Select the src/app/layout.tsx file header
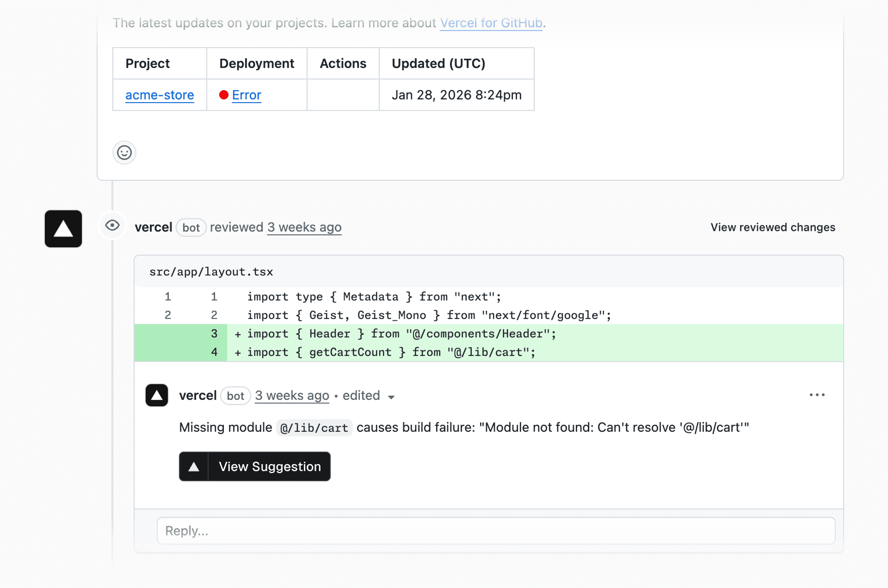Image resolution: width=888 pixels, height=588 pixels. (211, 272)
